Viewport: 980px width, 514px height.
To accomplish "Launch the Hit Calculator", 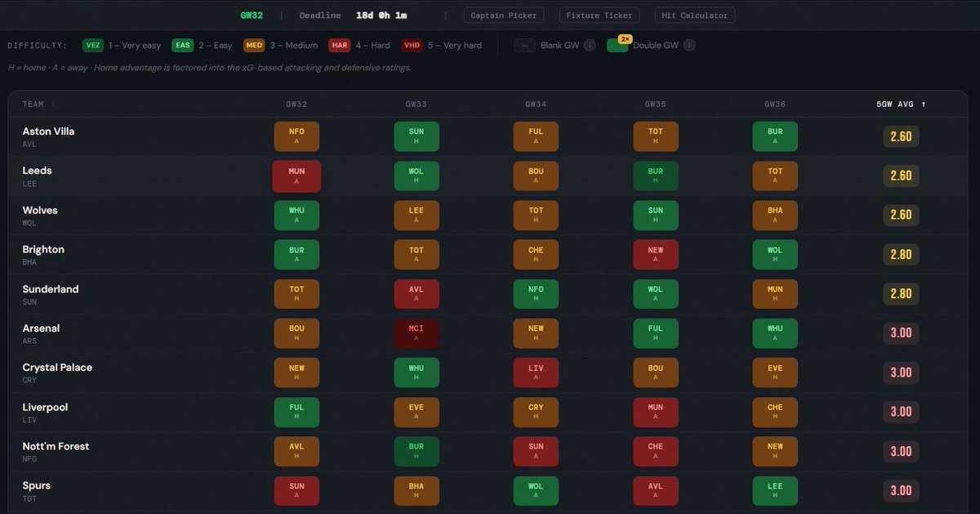I will tap(693, 16).
